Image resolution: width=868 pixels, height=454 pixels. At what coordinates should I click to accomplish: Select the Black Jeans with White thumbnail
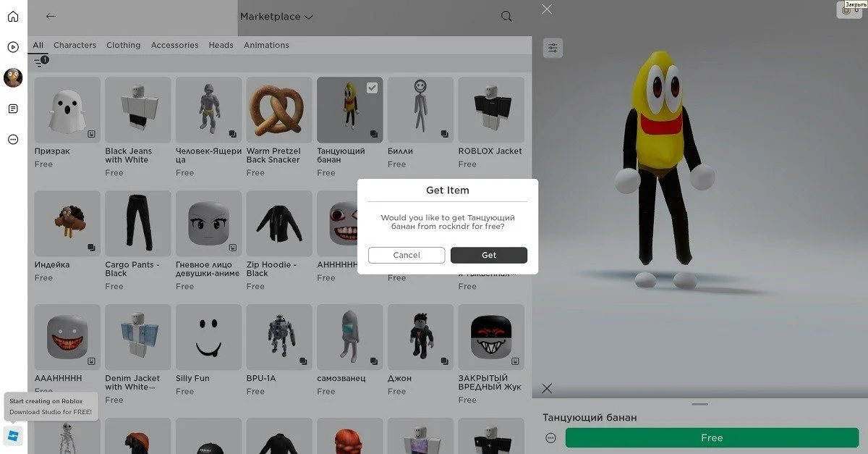coord(137,110)
